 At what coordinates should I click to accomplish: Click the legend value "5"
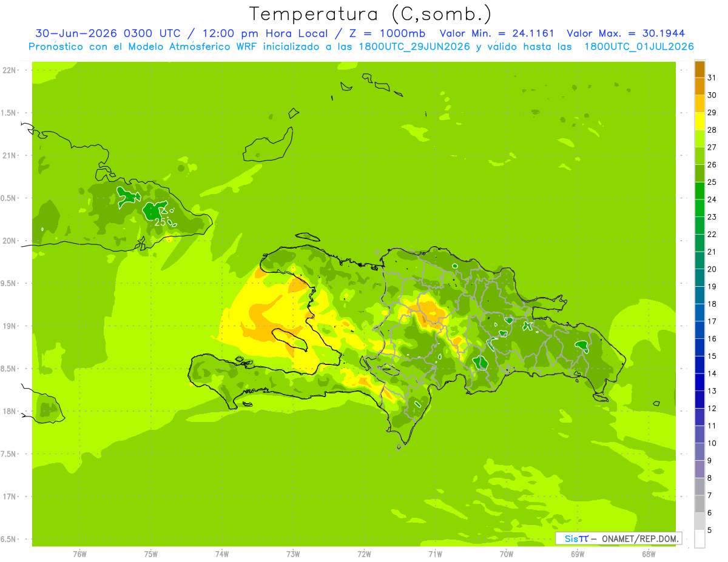(710, 530)
